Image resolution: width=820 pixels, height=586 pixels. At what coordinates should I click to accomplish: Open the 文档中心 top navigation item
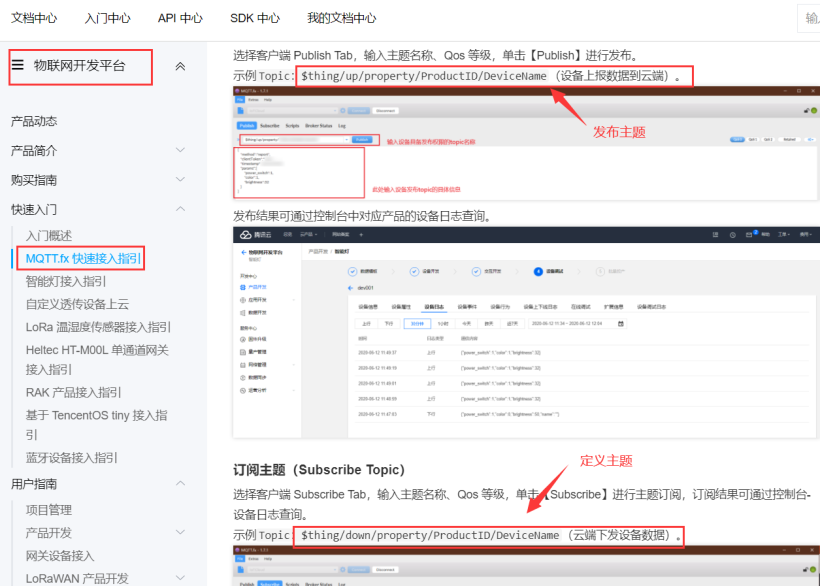click(34, 18)
